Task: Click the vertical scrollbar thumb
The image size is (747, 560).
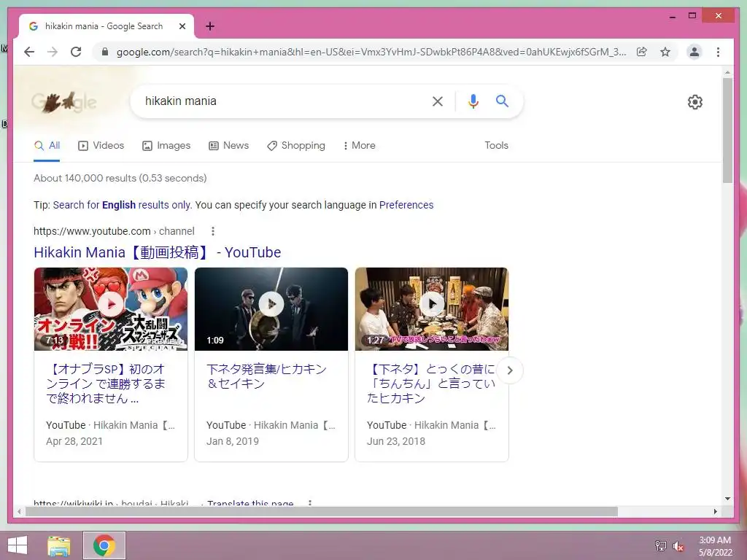Action: click(727, 130)
